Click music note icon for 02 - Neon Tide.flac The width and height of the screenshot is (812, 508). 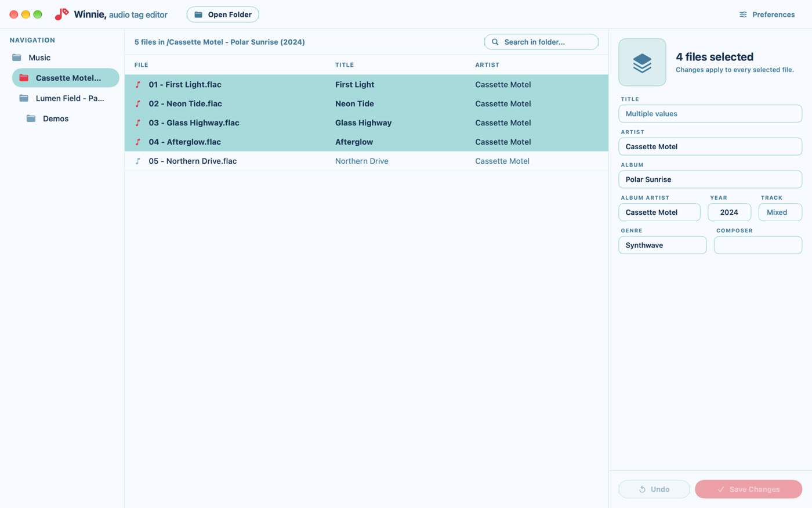138,104
